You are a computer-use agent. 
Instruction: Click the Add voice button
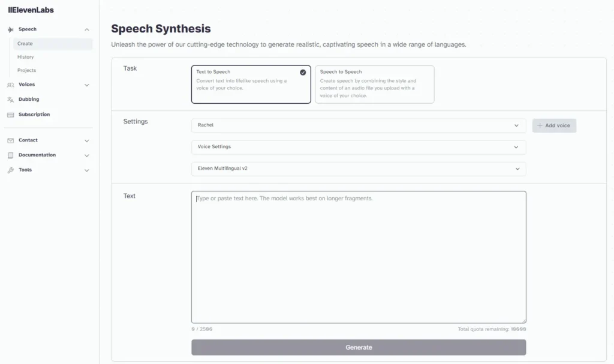(x=554, y=126)
